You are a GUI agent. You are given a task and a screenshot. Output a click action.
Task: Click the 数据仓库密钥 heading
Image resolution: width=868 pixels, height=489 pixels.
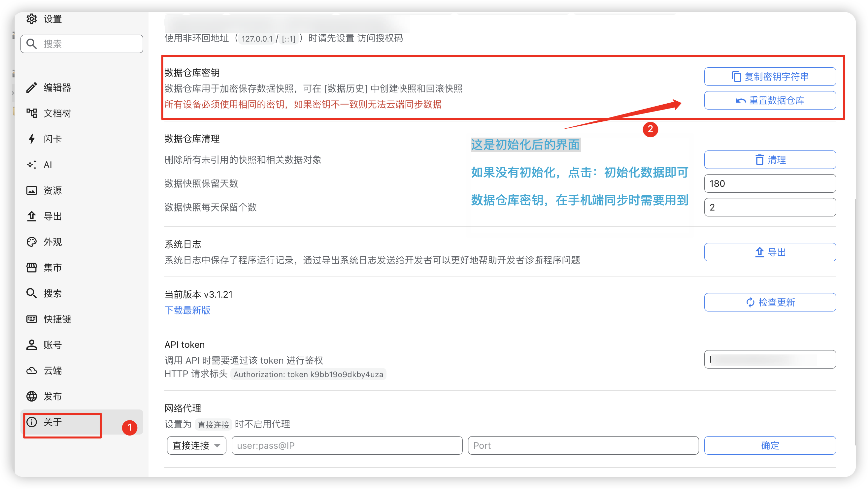(192, 72)
